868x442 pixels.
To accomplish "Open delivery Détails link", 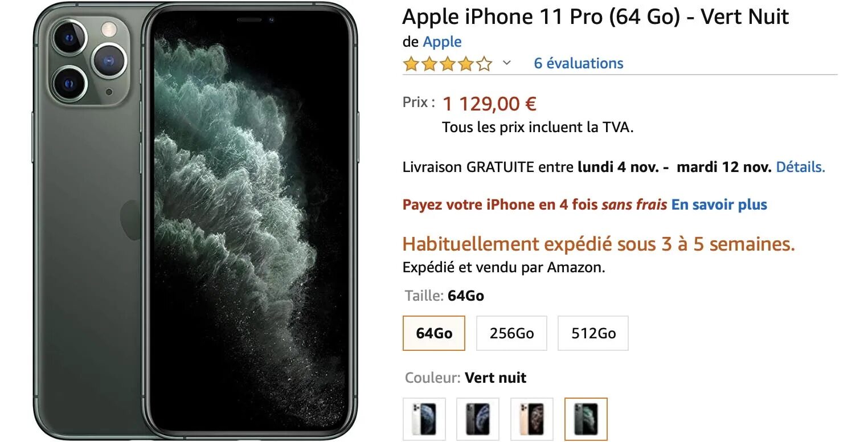I will (800, 167).
